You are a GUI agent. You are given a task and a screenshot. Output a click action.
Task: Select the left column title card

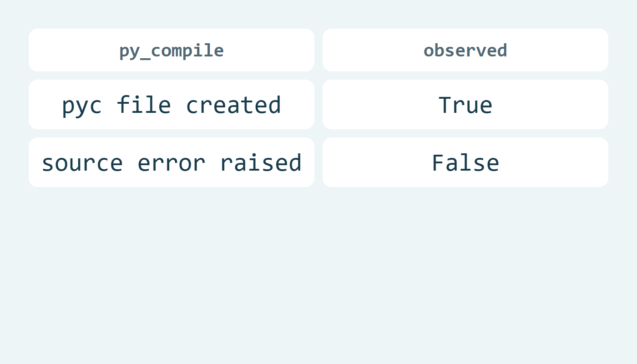pos(172,50)
